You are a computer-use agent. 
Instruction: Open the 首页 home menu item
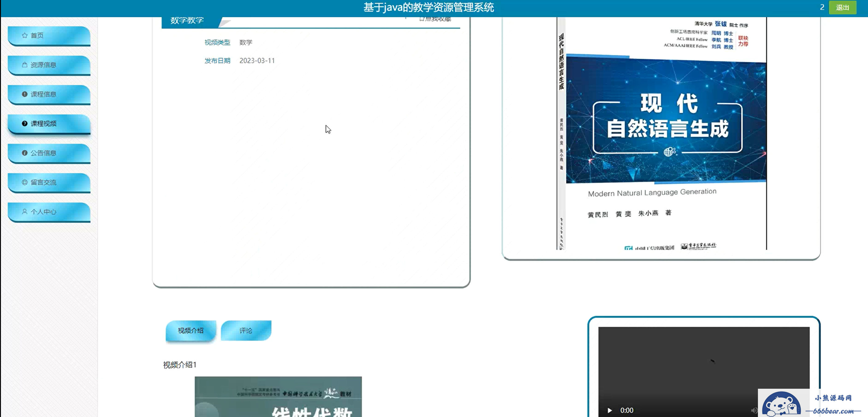point(49,36)
